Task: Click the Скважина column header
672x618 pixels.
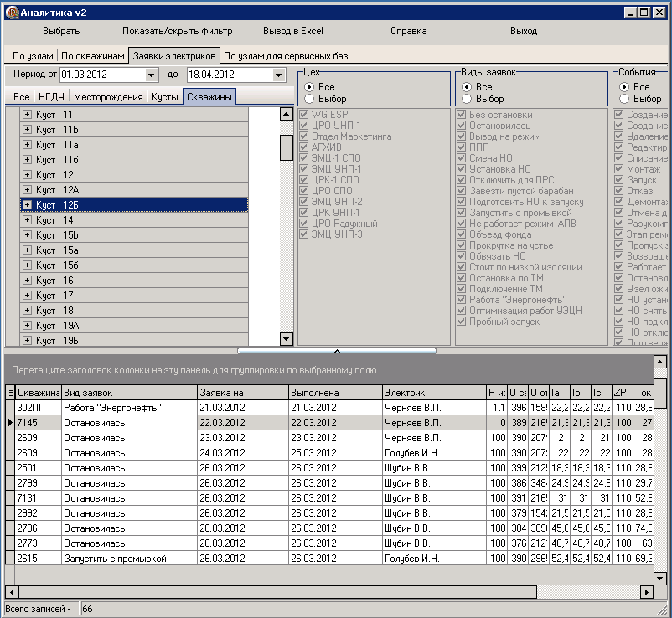Action: 39,393
